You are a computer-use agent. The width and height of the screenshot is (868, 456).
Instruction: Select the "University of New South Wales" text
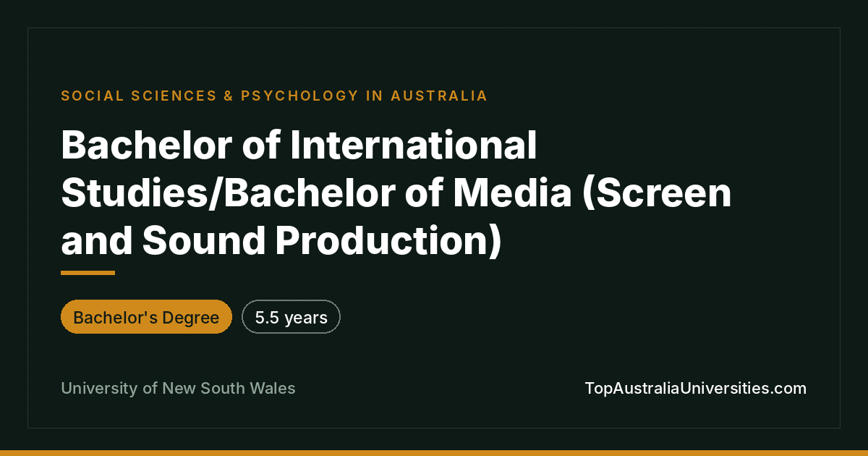click(178, 388)
